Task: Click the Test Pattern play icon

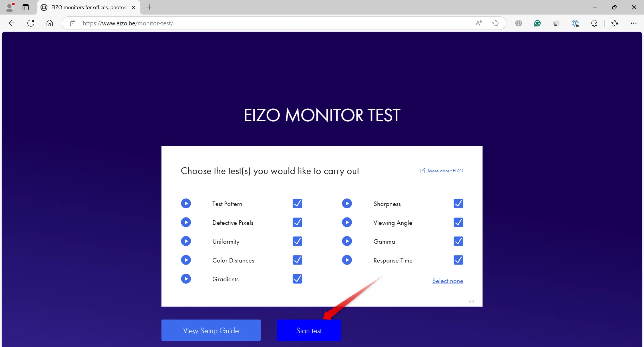Action: click(186, 204)
